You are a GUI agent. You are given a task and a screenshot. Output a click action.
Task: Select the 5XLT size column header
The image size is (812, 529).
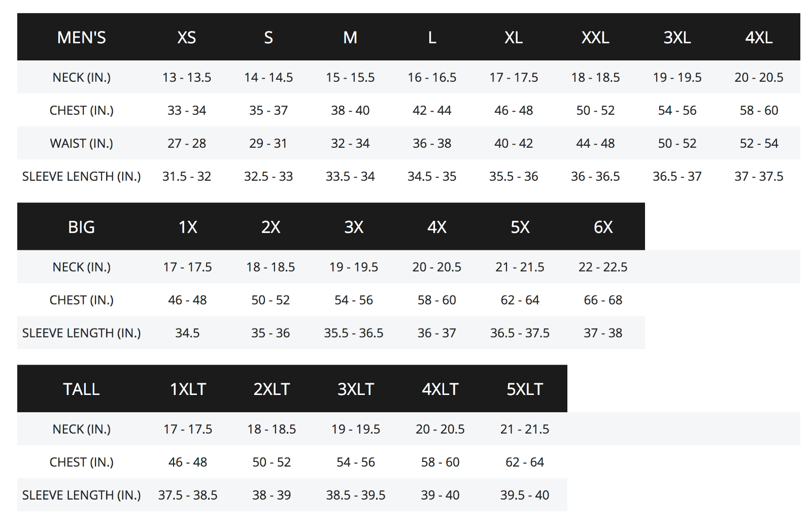pos(525,389)
